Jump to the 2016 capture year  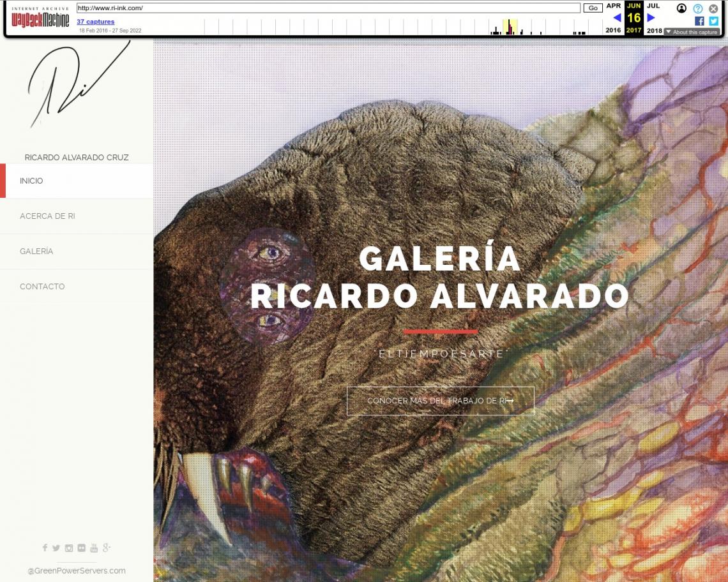[x=613, y=30]
